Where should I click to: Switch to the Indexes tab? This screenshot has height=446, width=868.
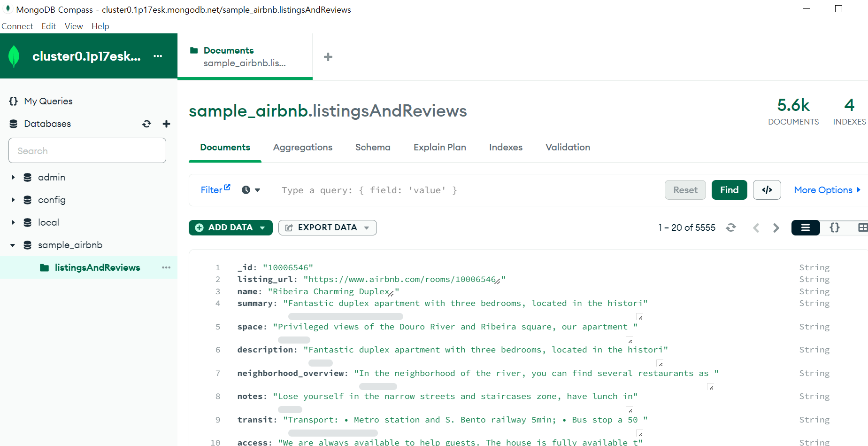point(506,147)
